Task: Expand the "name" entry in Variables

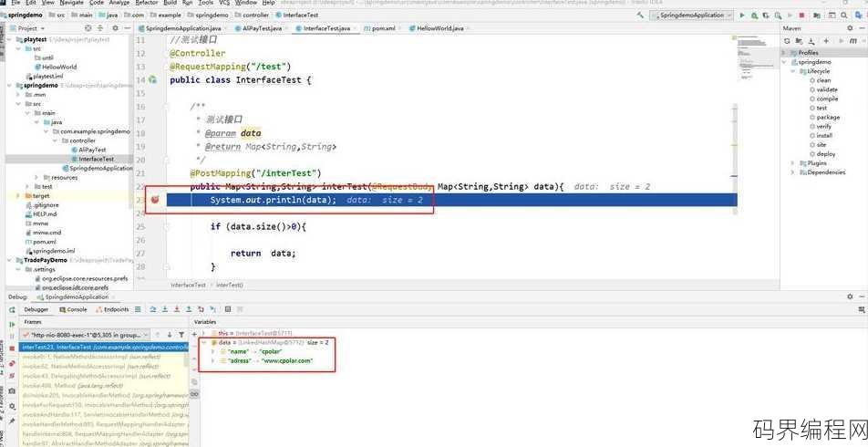Action: click(x=213, y=352)
